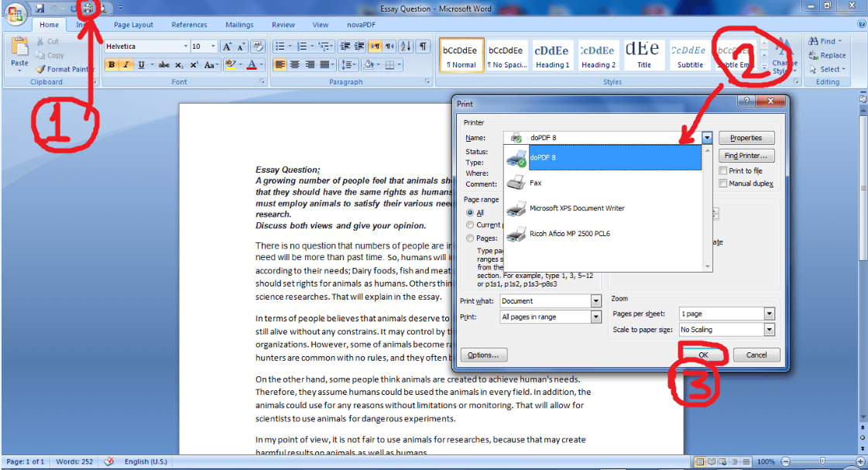Toggle Bold formatting in the ribbon

point(112,65)
